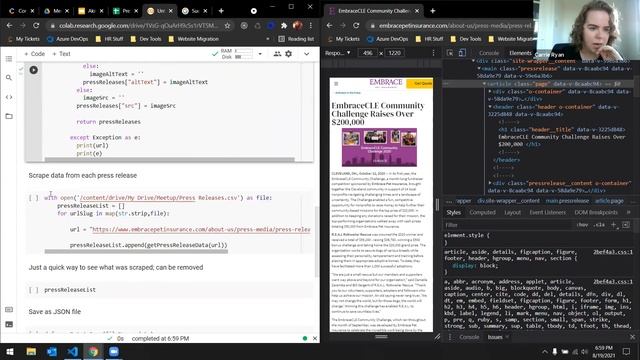Open DevTools drawer three-dot menu
Screen dimensions: 640x360
pyautogui.click(x=450, y=337)
